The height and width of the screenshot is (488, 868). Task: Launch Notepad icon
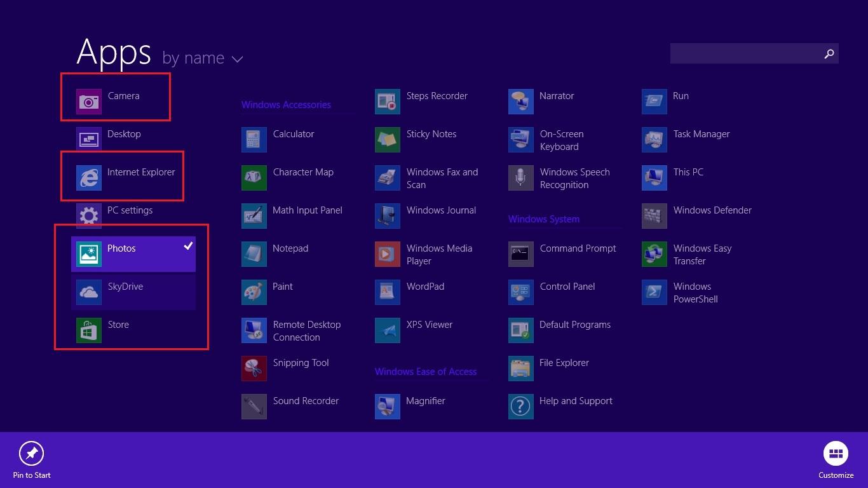(x=254, y=254)
